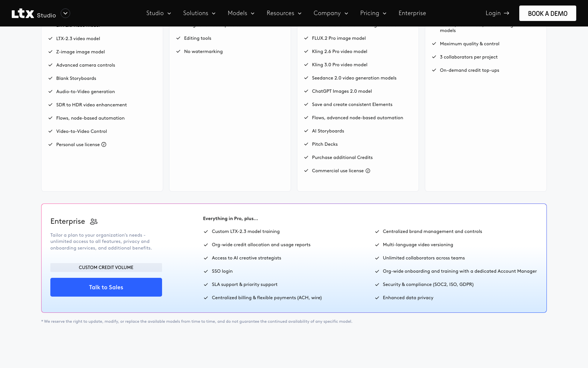This screenshot has width=588, height=368.
Task: Select 'Security & compliance (SOC2, ISO, GDPR)'
Action: 428,284
